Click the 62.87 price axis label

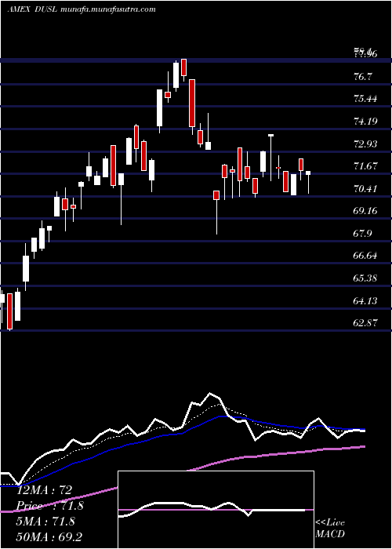tap(366, 323)
